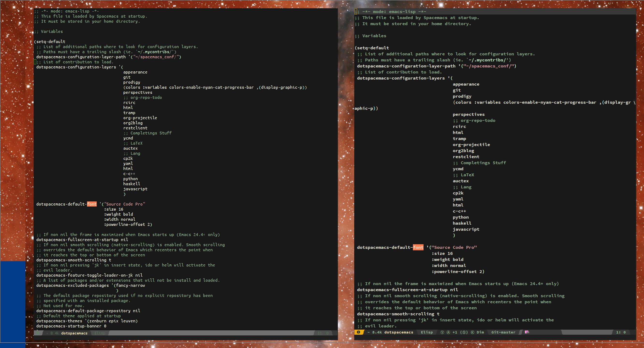Click 'dotspacemacs-startup-banner 0' line
The width and height of the screenshot is (644, 348).
pyautogui.click(x=71, y=326)
